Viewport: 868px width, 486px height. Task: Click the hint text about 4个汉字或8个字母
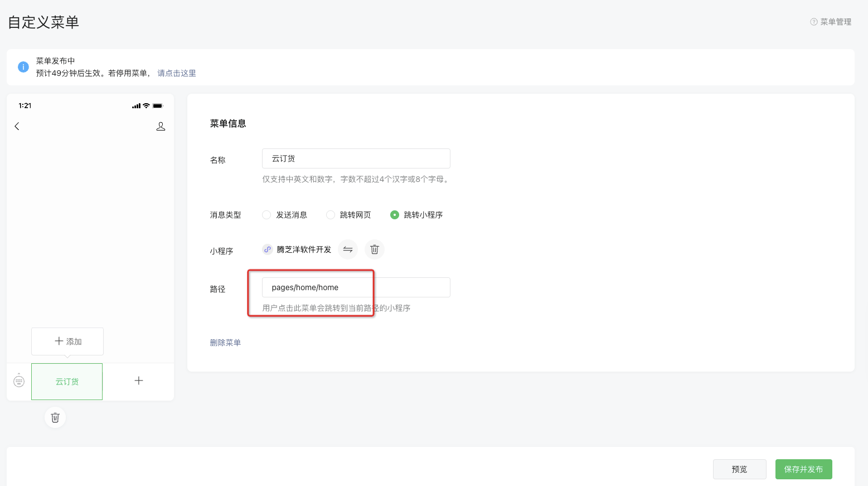pos(356,179)
